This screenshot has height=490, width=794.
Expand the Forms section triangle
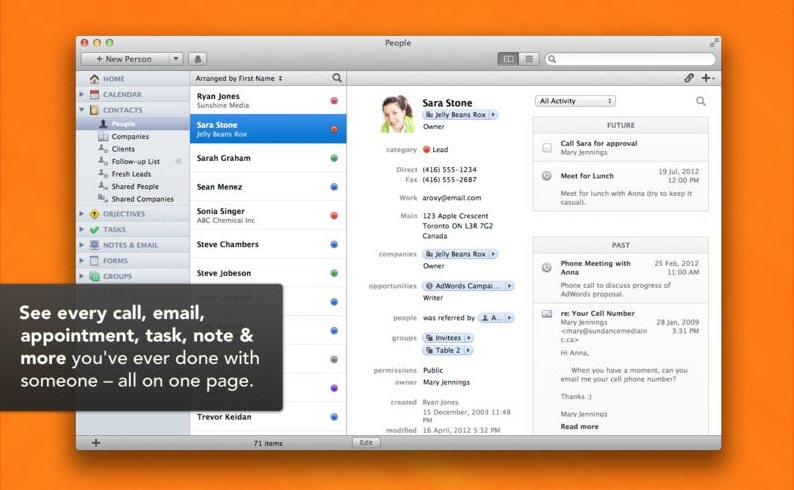pos(82,261)
